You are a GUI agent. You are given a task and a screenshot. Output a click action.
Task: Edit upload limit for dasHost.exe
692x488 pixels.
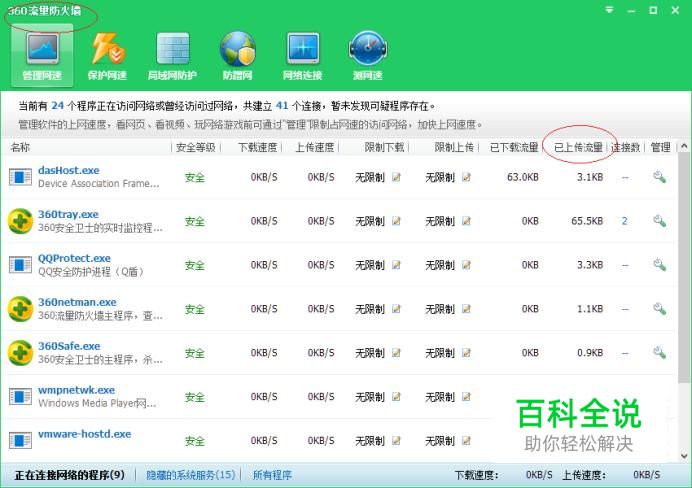[x=466, y=177]
